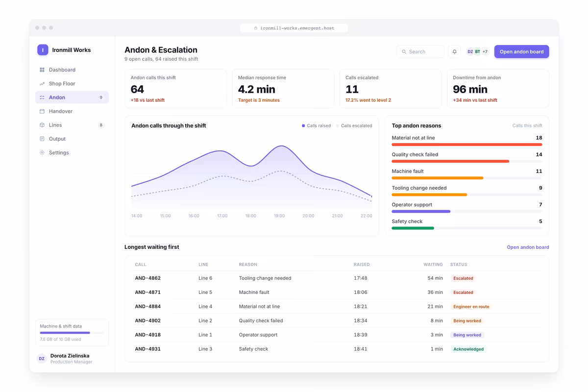Screen dimensions: 588x392
Task: Open the Shop Floor section
Action: 72,84
